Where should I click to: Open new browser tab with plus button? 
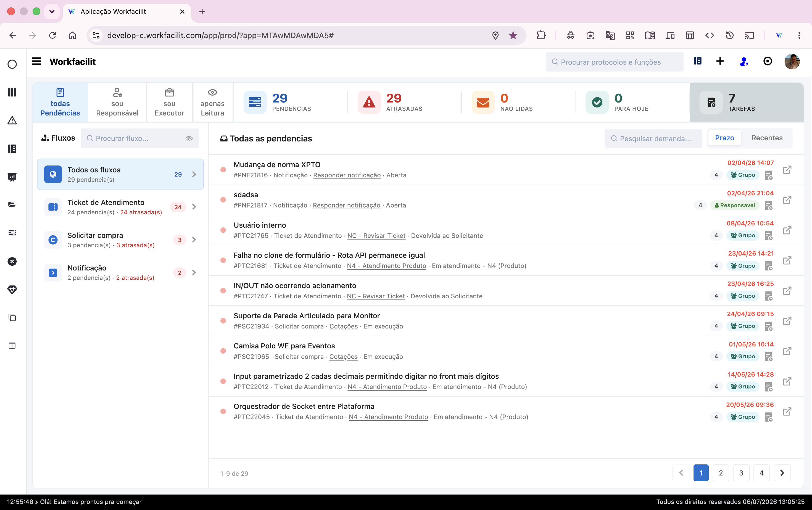(202, 12)
